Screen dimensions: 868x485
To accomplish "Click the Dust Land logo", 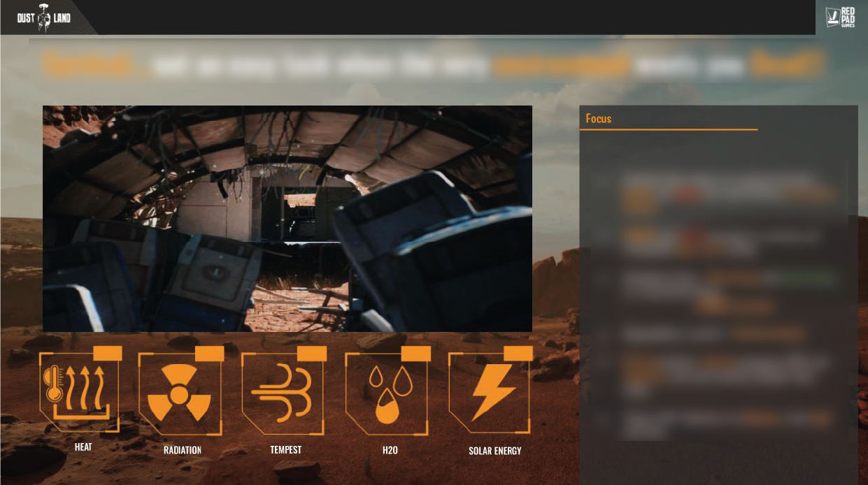I will pyautogui.click(x=43, y=17).
